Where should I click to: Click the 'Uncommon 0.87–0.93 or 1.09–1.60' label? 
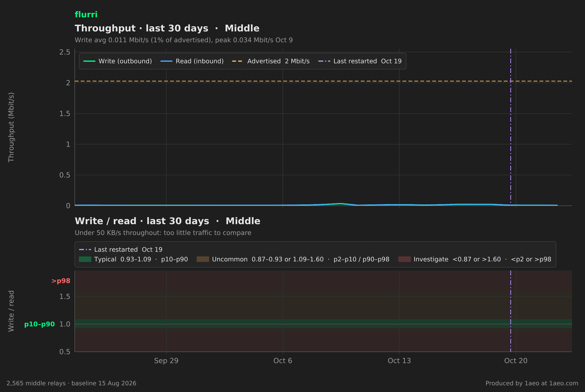tap(301, 259)
